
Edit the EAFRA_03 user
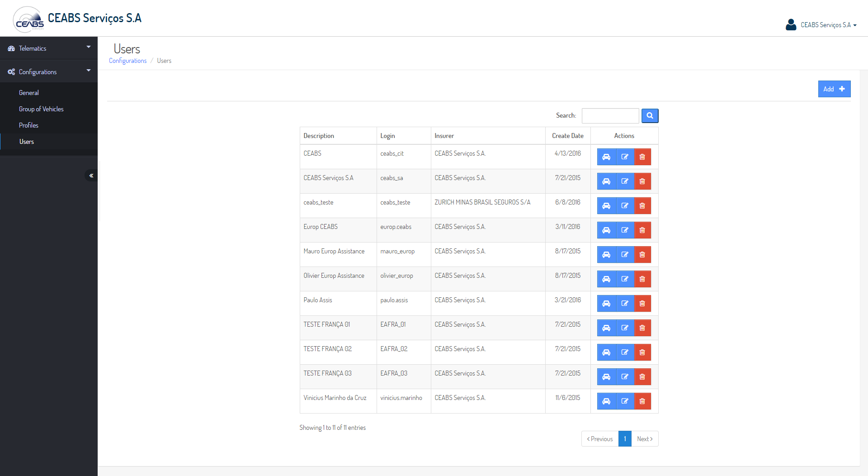click(625, 377)
